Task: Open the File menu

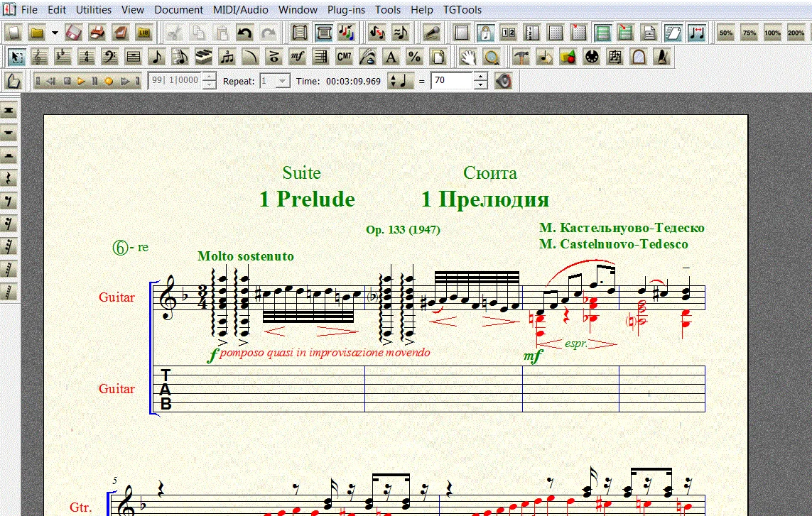Action: 29,10
